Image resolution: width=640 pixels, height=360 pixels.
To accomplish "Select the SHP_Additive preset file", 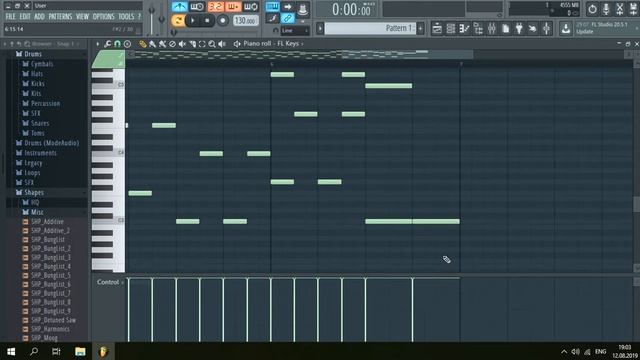I will coord(47,222).
